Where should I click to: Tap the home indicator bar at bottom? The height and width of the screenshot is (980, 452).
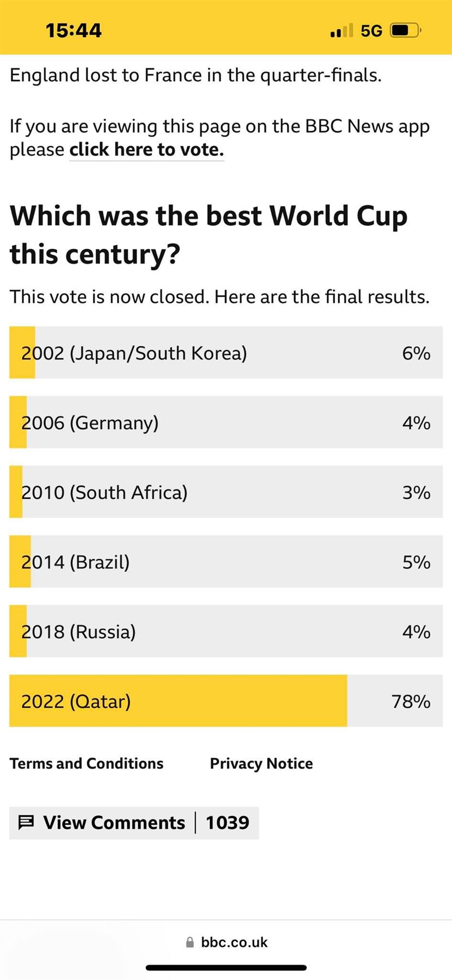click(x=226, y=967)
